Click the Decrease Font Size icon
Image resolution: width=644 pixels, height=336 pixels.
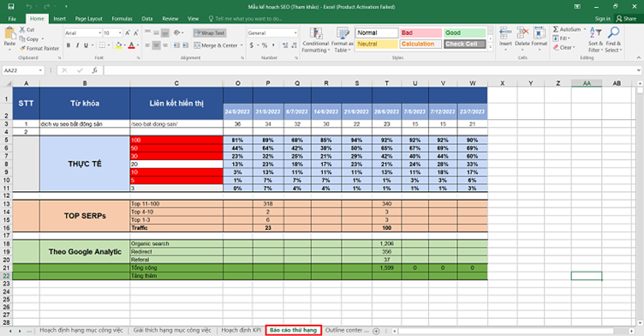tap(136, 33)
